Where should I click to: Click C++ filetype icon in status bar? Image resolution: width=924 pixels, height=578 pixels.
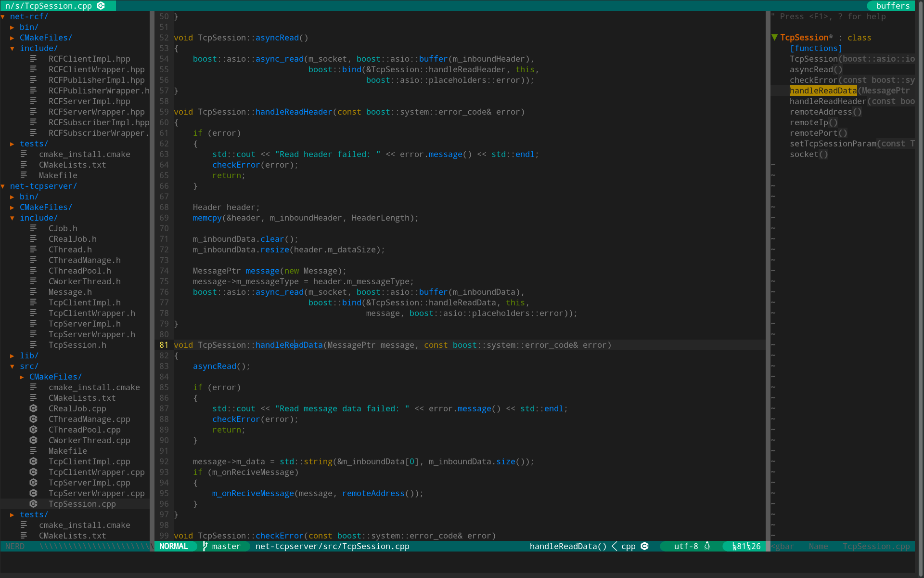pyautogui.click(x=645, y=546)
